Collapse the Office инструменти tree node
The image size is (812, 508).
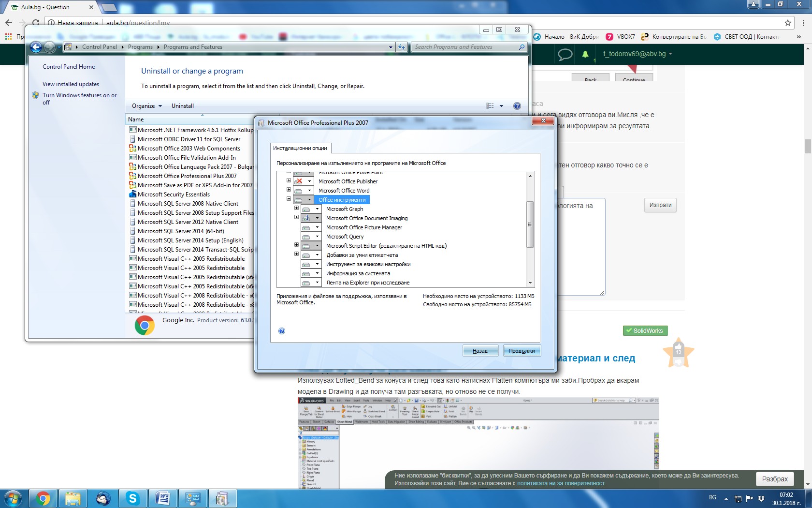(289, 199)
